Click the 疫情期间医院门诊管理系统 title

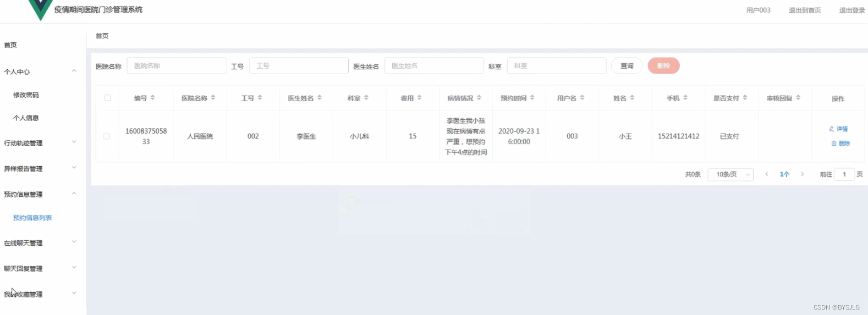click(x=98, y=9)
